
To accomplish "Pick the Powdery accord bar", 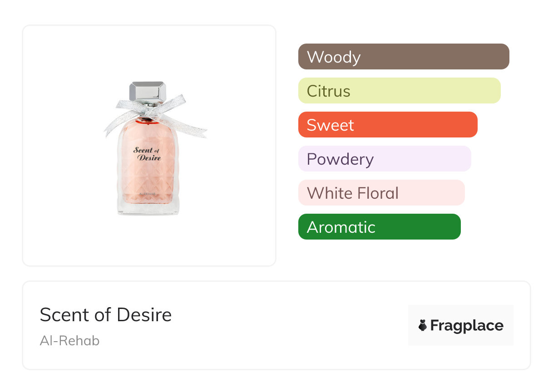I will tap(384, 159).
